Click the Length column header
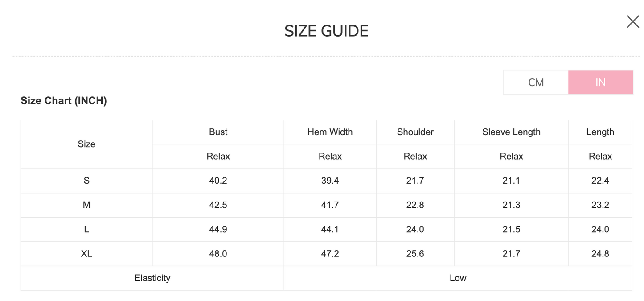The width and height of the screenshot is (644, 301). pos(600,132)
